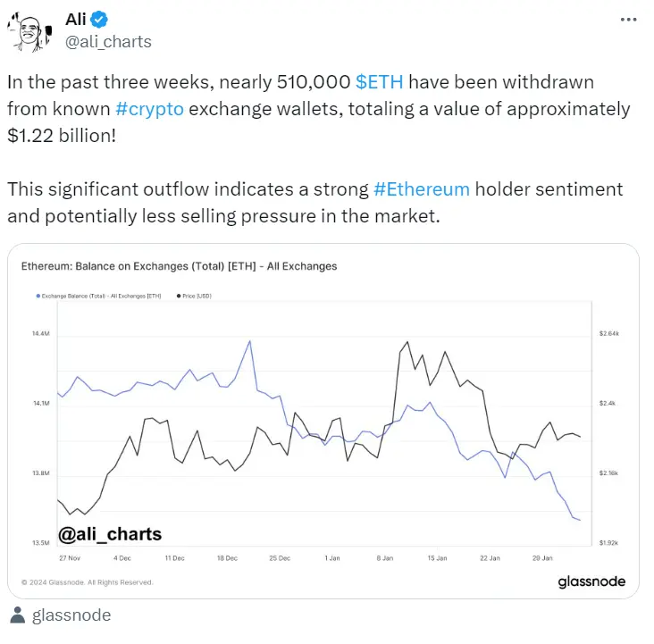This screenshot has width=654, height=644.
Task: Open the #crypto hashtag link
Action: (x=149, y=109)
